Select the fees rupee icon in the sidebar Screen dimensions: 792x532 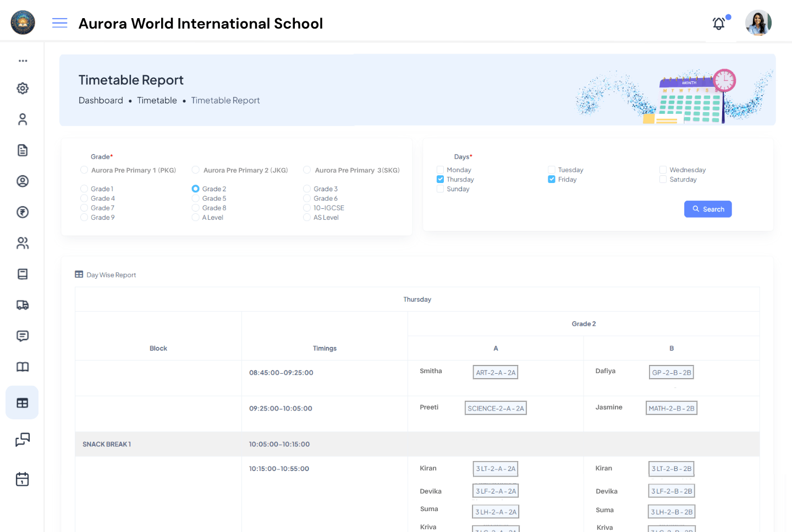point(22,212)
